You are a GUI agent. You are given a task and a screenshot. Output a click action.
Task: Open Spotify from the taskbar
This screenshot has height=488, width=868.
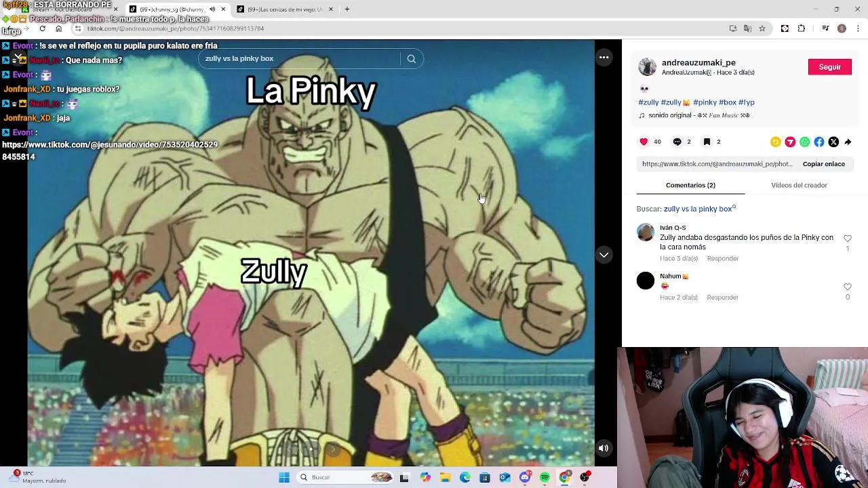545,477
